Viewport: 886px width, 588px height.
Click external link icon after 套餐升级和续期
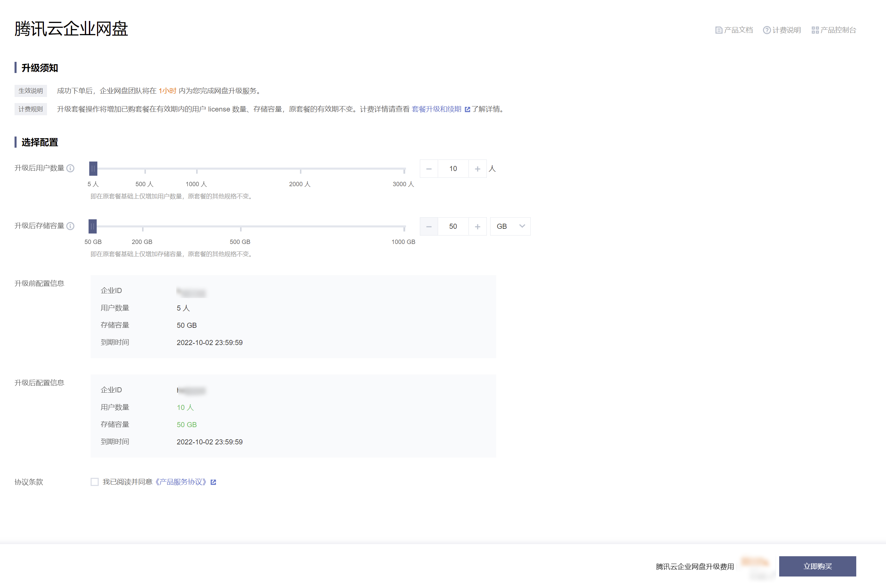(x=468, y=109)
